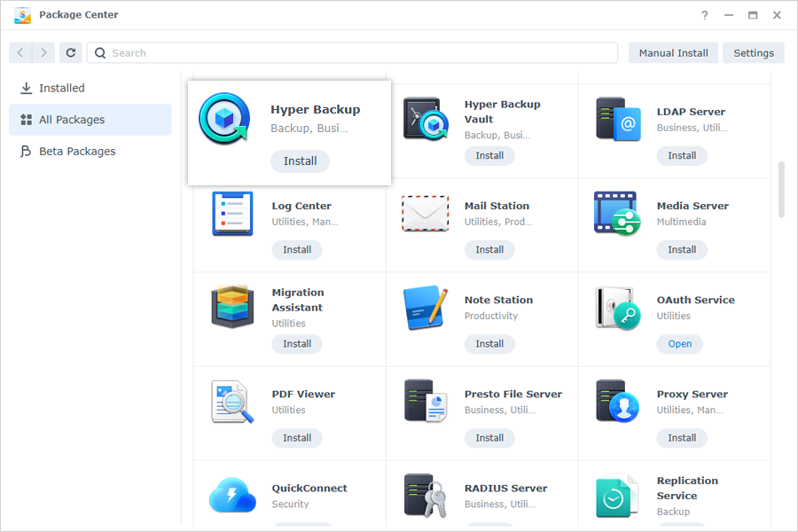The image size is (798, 532).
Task: Click the OAuth Service title text
Action: pyautogui.click(x=696, y=301)
